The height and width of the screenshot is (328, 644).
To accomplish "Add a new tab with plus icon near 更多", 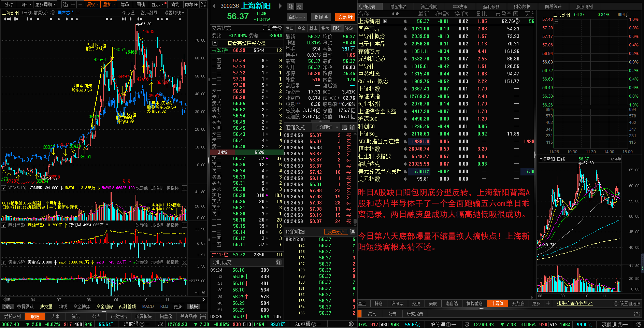I will 548,303.
